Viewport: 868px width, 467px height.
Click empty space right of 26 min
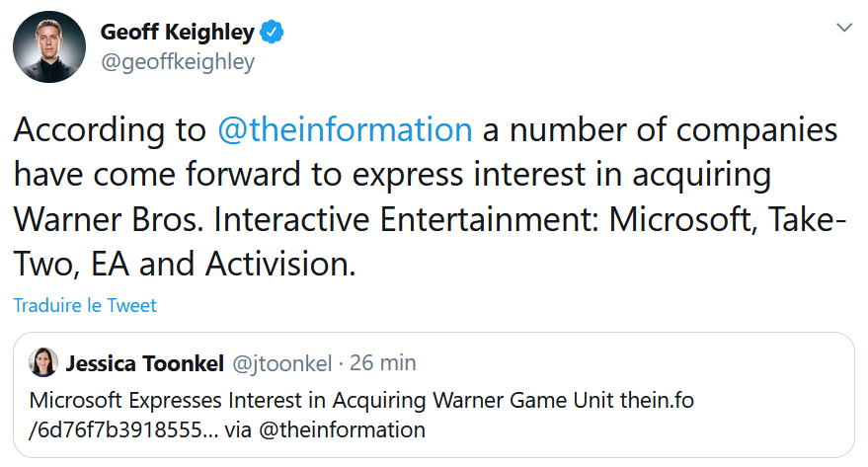tap(631, 363)
